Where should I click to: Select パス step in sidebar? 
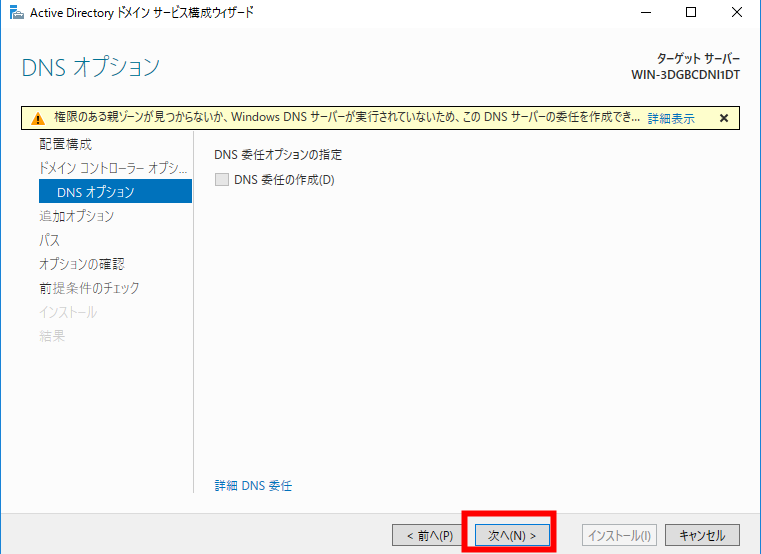point(50,240)
